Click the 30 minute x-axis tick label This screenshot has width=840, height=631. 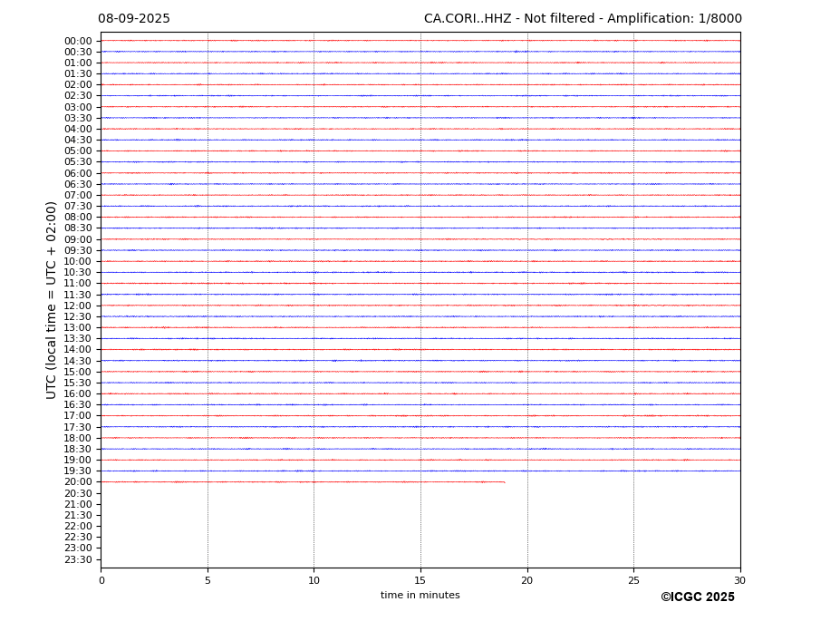(739, 580)
